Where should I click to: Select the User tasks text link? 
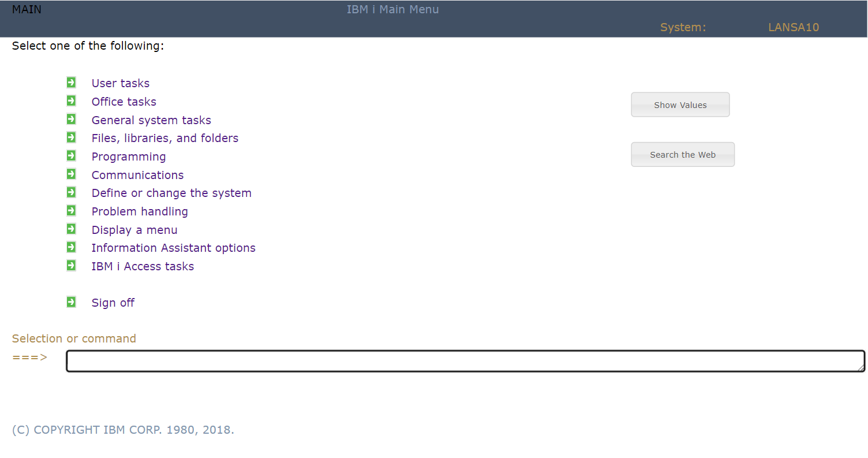120,83
